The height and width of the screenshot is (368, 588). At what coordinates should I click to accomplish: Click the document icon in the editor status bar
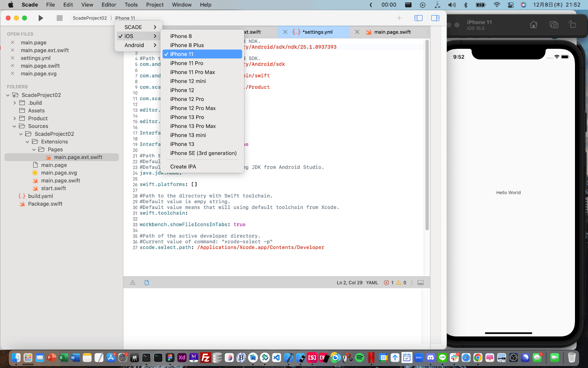[x=147, y=283]
